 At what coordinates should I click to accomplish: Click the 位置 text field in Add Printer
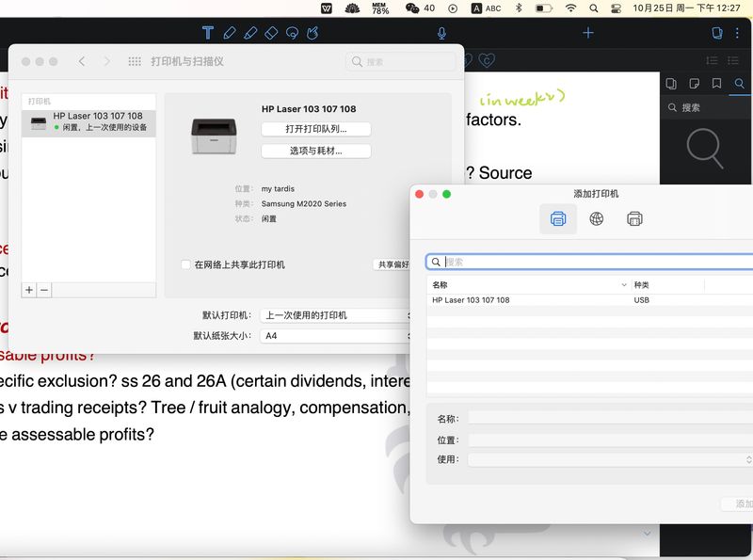click(x=610, y=440)
